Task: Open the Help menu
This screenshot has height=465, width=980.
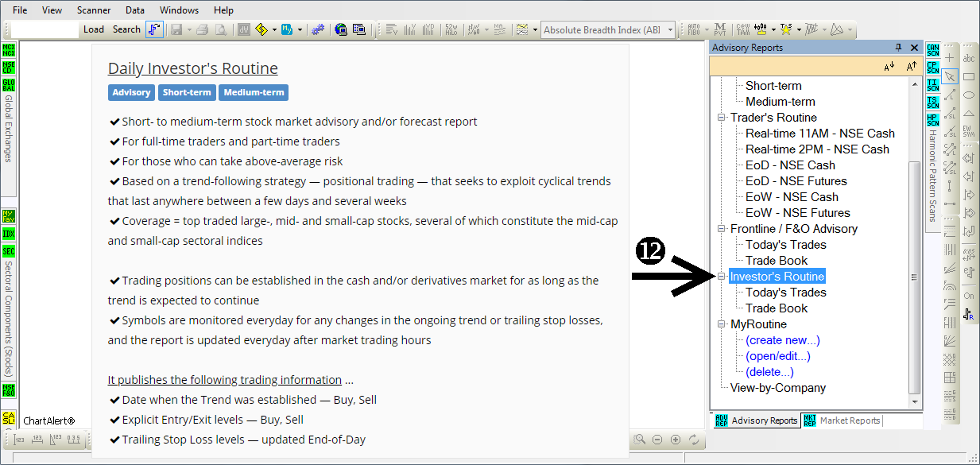Action: 223,10
